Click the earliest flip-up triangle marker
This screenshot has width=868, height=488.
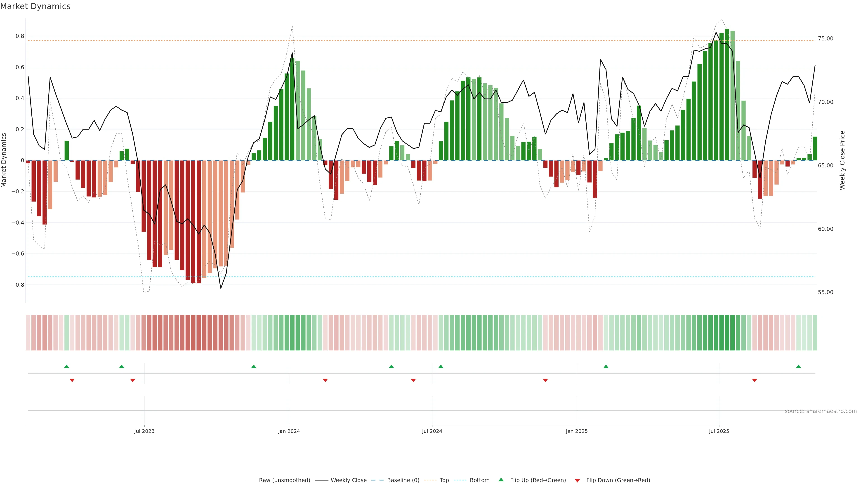tap(67, 366)
